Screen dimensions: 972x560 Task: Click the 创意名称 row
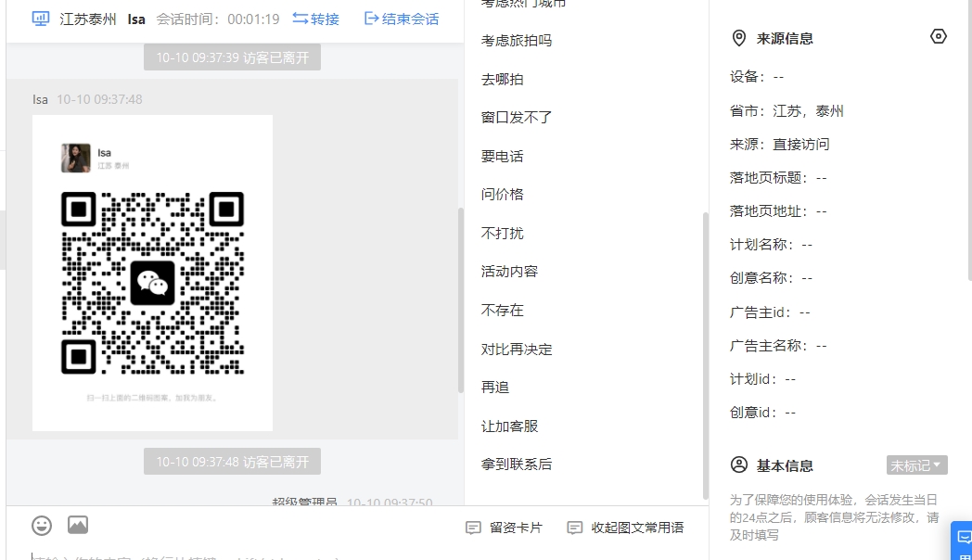771,279
